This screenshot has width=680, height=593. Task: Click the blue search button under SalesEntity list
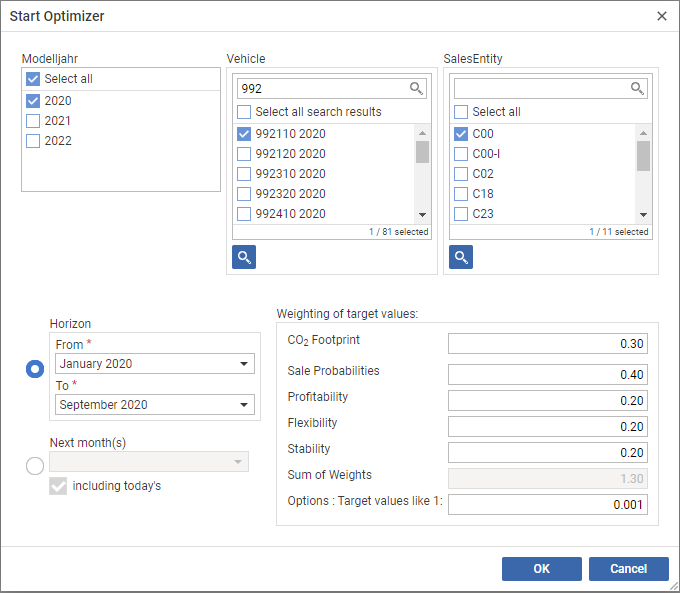tap(461, 257)
